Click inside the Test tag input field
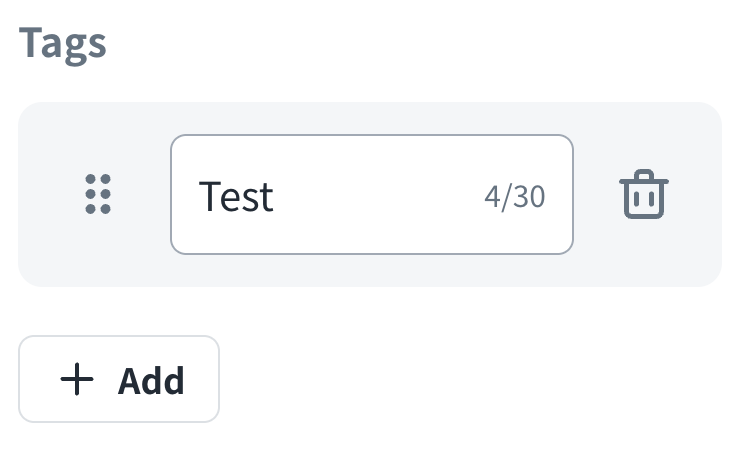 point(370,195)
